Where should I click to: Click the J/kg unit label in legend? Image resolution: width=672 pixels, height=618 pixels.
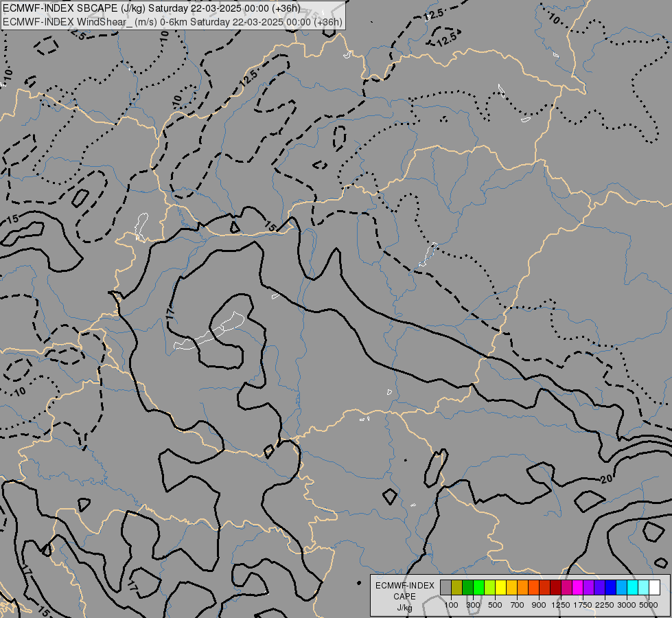404,608
